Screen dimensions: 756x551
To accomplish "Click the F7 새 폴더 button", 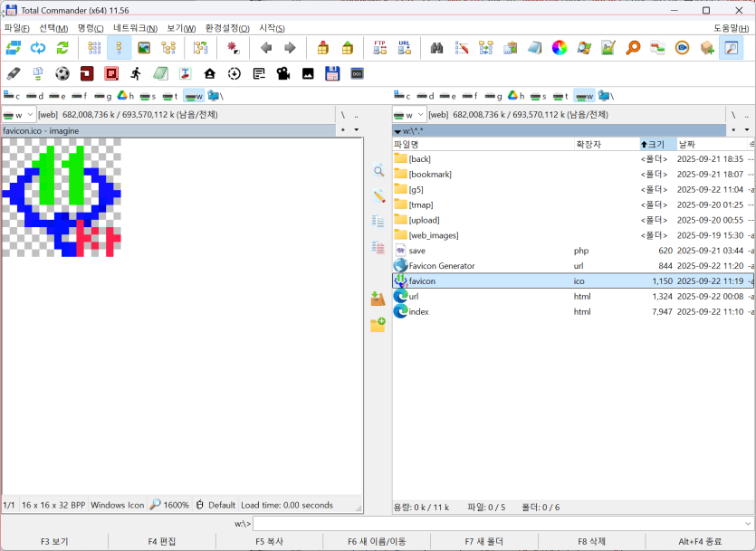I will (x=484, y=541).
